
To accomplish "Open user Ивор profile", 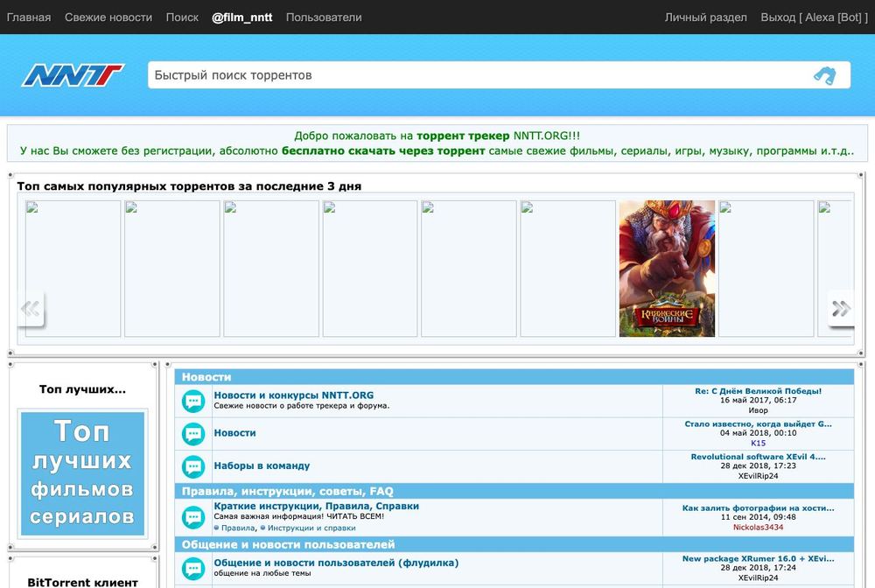I will coord(758,410).
